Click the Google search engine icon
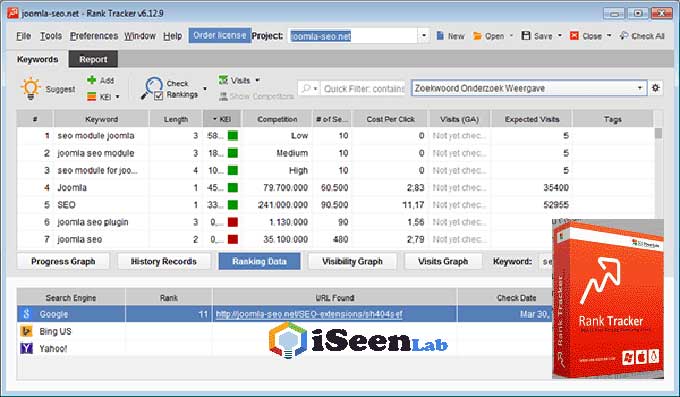The image size is (680, 397). (x=26, y=314)
